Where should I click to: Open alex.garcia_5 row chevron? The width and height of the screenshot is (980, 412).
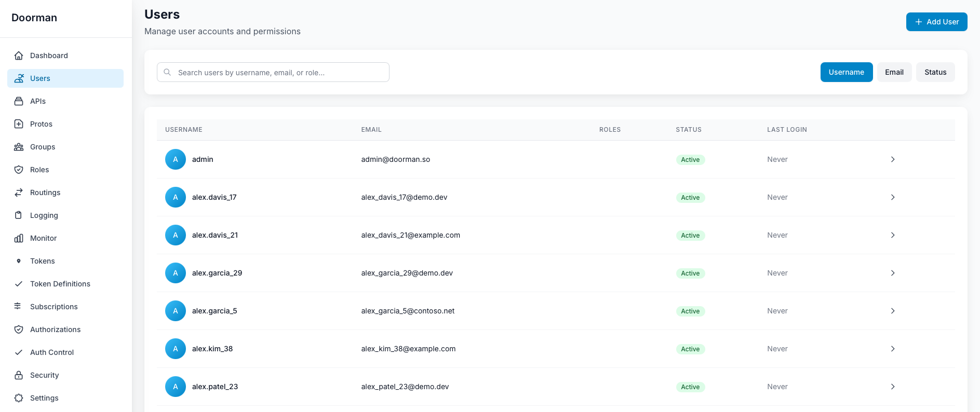[x=893, y=311]
